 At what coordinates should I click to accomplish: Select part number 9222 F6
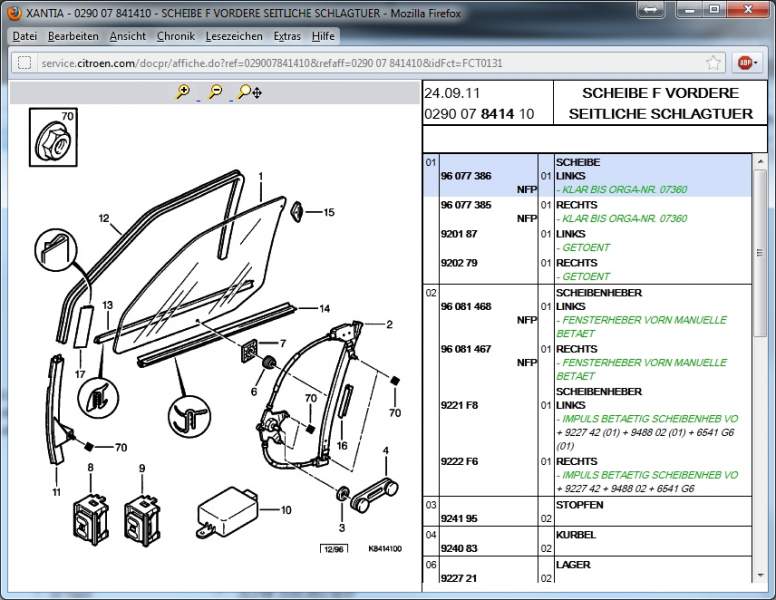point(459,461)
